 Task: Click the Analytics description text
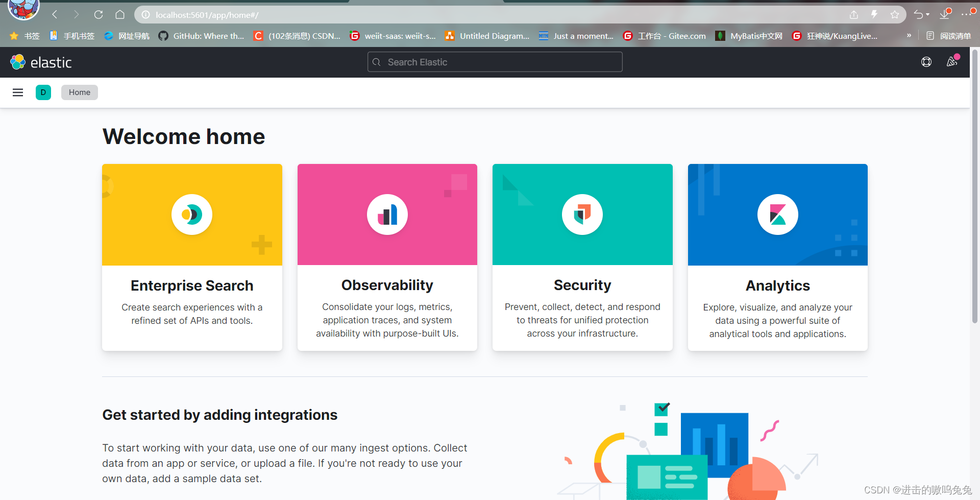click(x=778, y=321)
